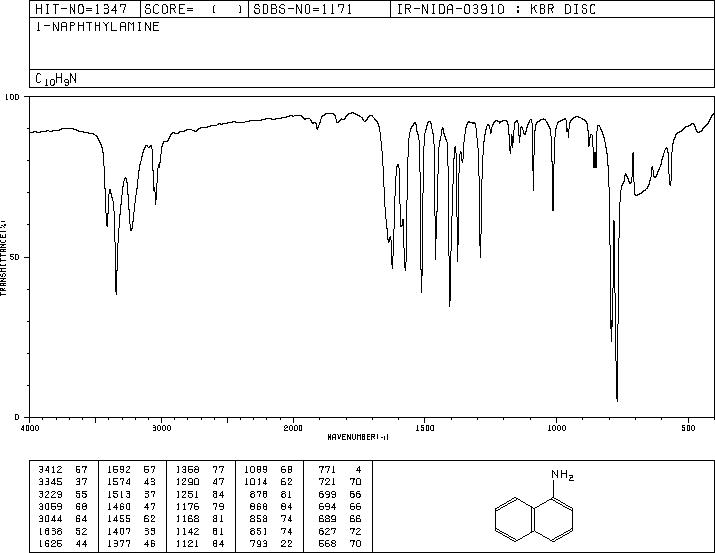Click the 100 label on transmittance axis
This screenshot has height=553, width=715.
point(12,97)
